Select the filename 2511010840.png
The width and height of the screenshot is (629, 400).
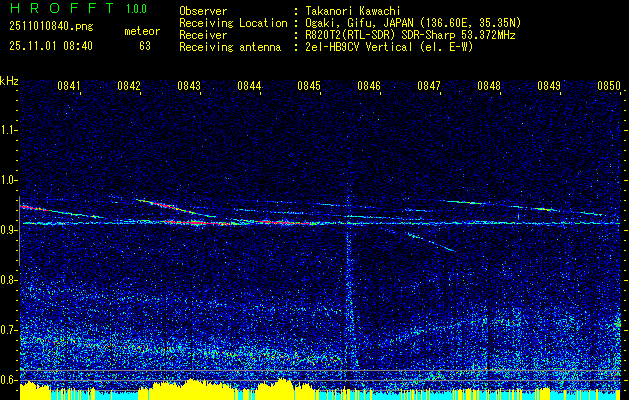51,27
